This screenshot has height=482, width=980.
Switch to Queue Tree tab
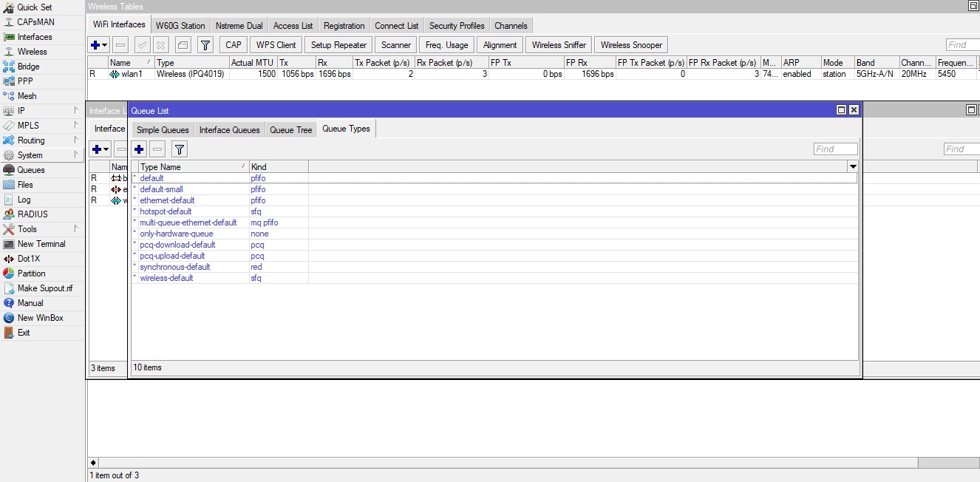(x=291, y=130)
